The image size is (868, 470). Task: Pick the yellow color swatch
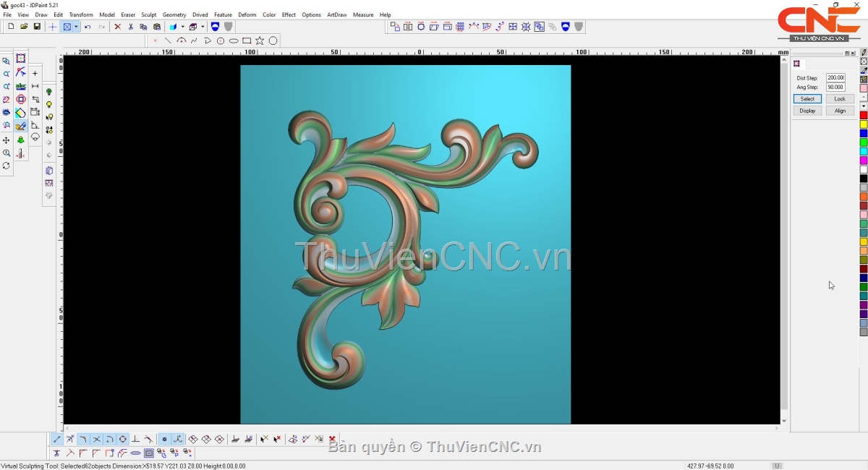coord(864,124)
